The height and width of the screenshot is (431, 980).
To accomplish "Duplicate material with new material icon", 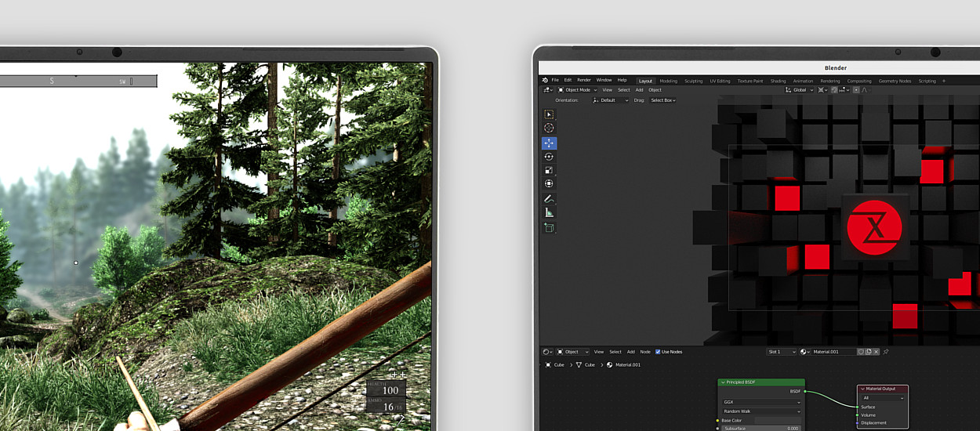I will coord(868,352).
